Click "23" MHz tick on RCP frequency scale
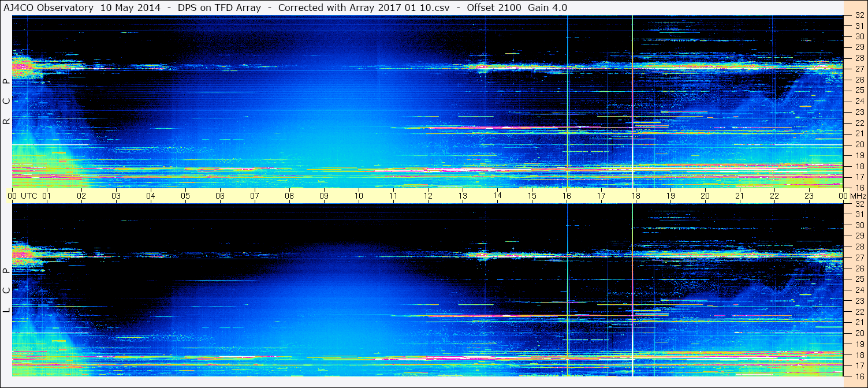 (859, 112)
